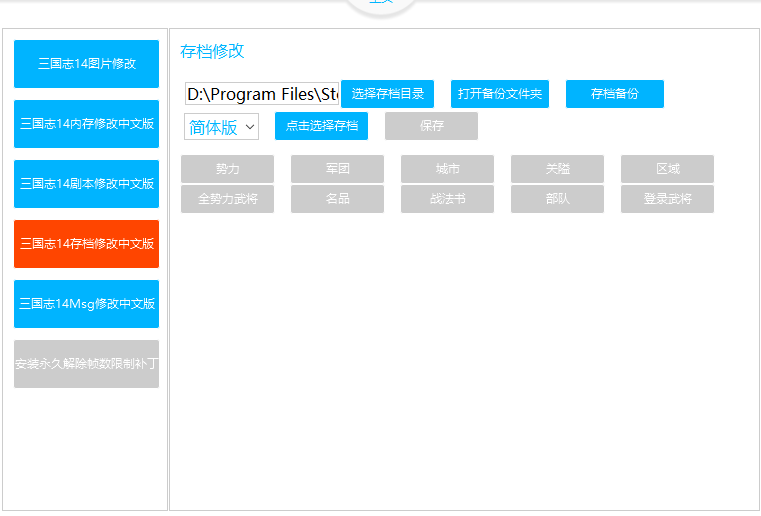Select 三国志14存档修改中文版 sidebar item

coord(86,244)
